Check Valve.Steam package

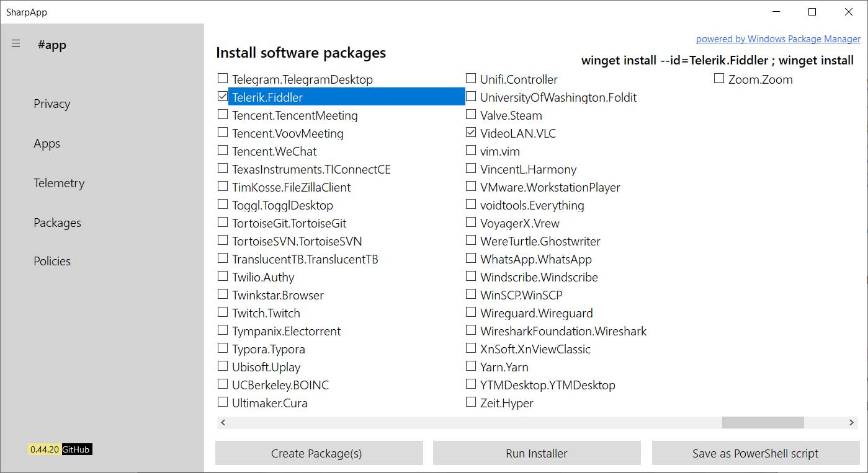[470, 115]
